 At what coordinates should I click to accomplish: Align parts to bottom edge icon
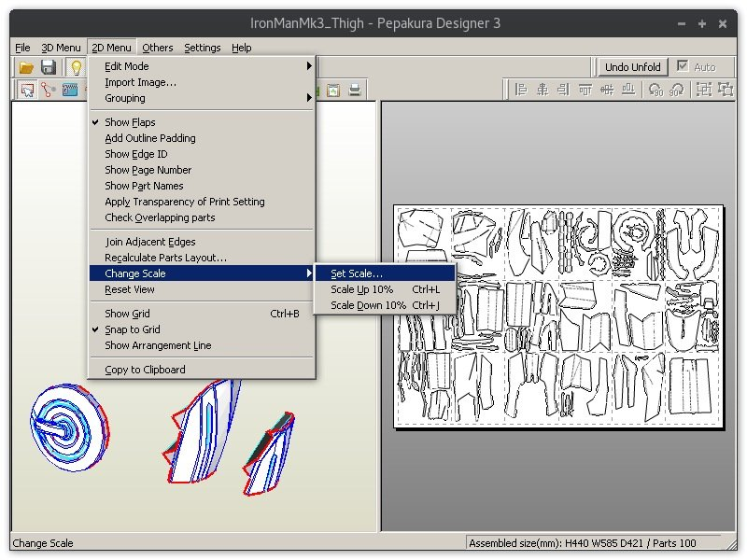tap(628, 90)
